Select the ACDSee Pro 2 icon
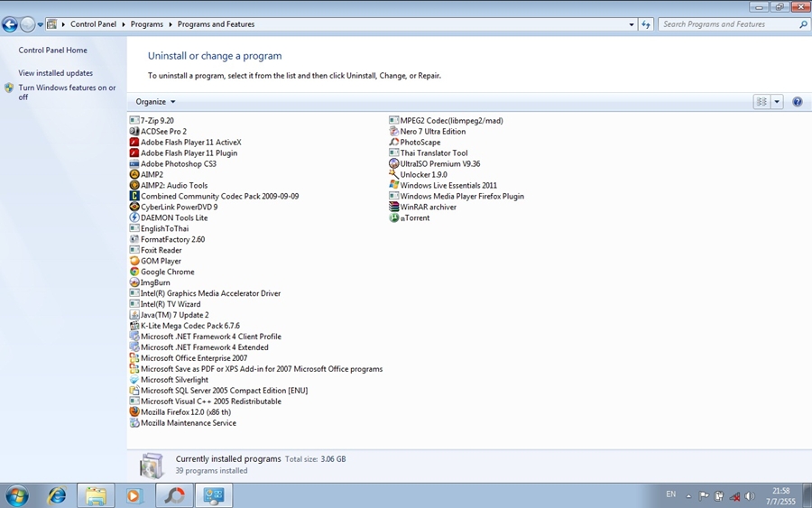The width and height of the screenshot is (812, 508). point(134,131)
